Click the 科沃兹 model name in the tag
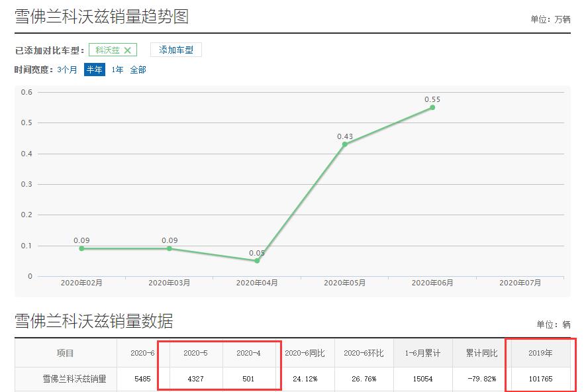Screen dimensions: 586x392 coord(108,50)
